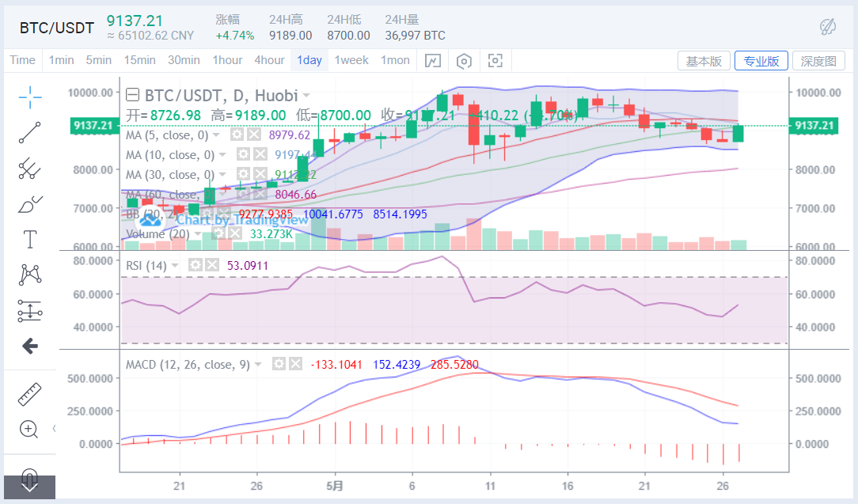Image resolution: width=858 pixels, height=504 pixels.
Task: Switch to the 5min interval
Action: (98, 60)
